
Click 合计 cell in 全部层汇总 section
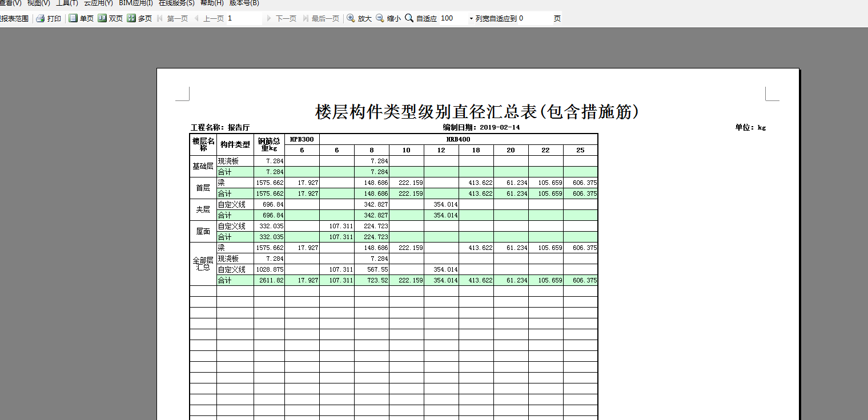(235, 281)
